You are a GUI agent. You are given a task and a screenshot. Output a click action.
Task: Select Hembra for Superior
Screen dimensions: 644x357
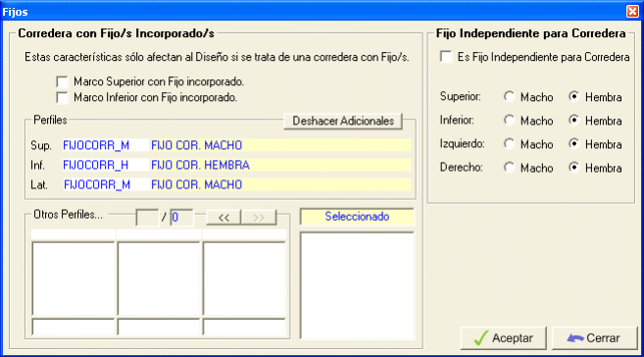click(x=573, y=97)
